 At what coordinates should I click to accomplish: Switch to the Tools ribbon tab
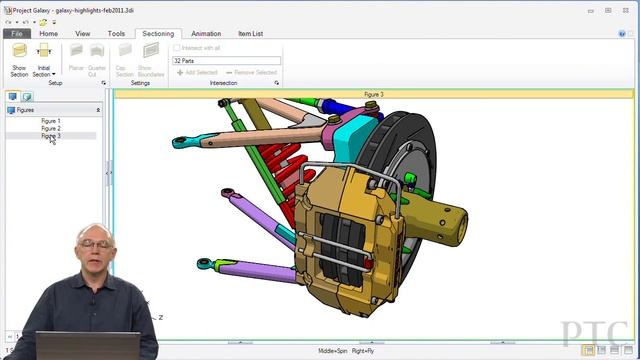coord(116,33)
